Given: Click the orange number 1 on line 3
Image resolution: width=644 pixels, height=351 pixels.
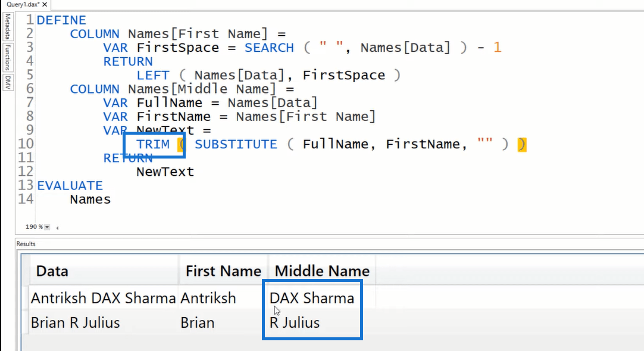Looking at the screenshot, I should pyautogui.click(x=498, y=48).
